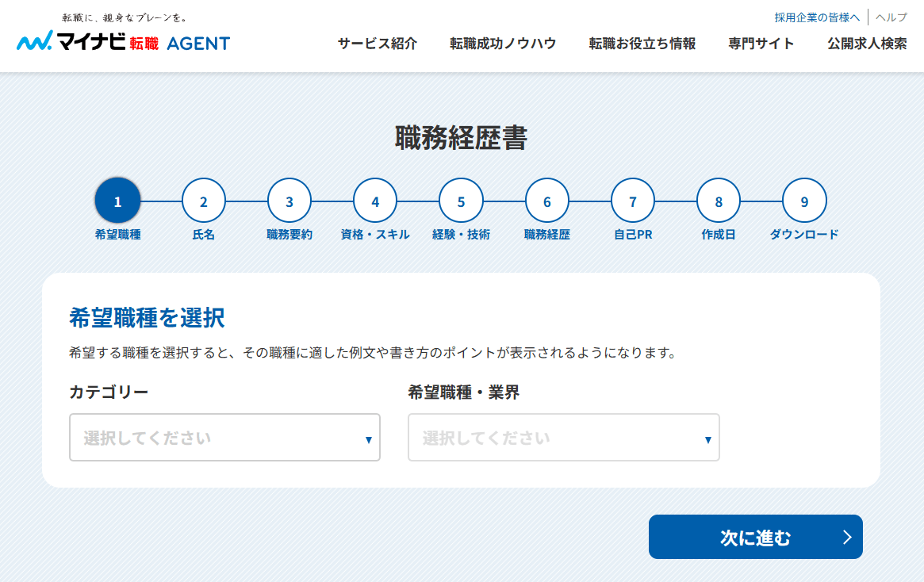Open the サービス紹介 menu
The width and height of the screenshot is (924, 582).
coord(374,44)
